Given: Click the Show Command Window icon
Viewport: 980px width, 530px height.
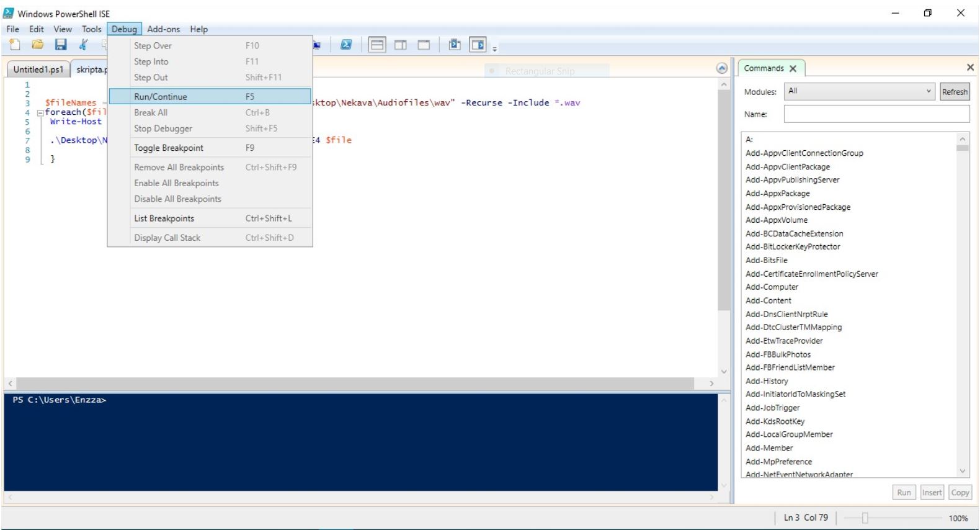Looking at the screenshot, I should tap(455, 45).
